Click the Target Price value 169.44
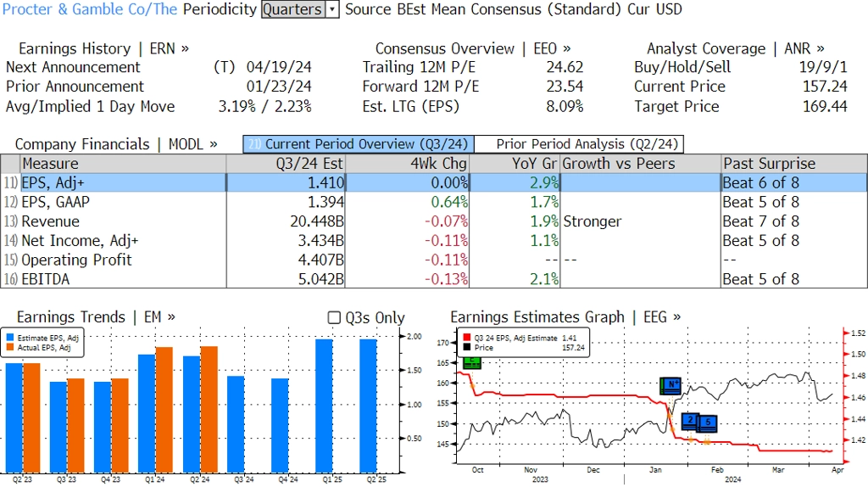 (826, 106)
